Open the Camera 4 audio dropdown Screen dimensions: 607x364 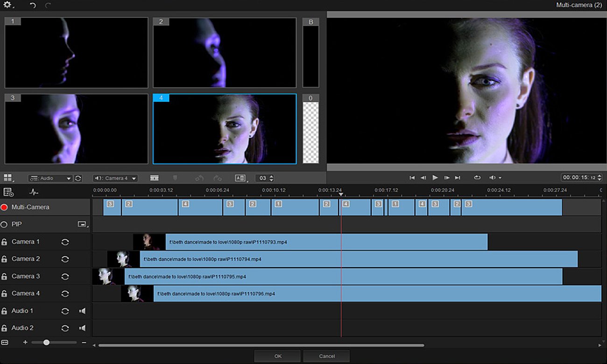coord(115,178)
